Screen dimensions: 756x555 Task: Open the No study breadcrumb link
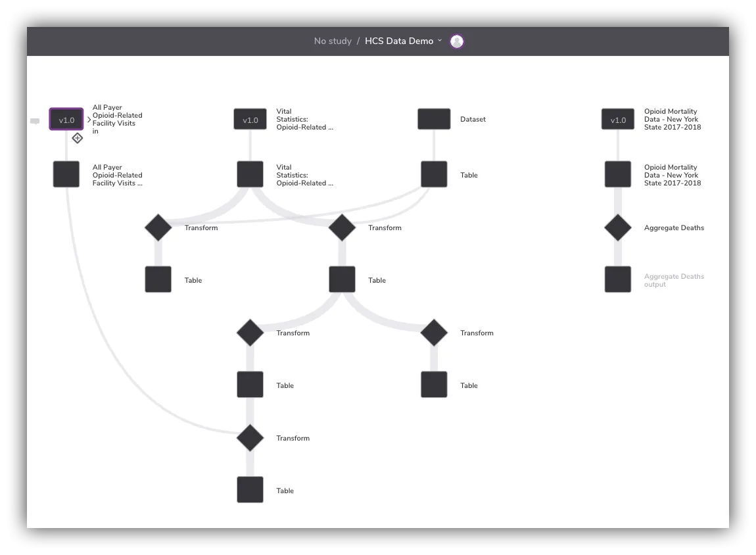point(333,41)
